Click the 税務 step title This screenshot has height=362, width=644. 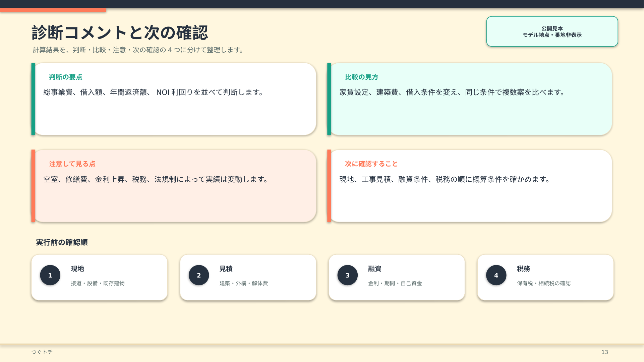click(x=524, y=269)
